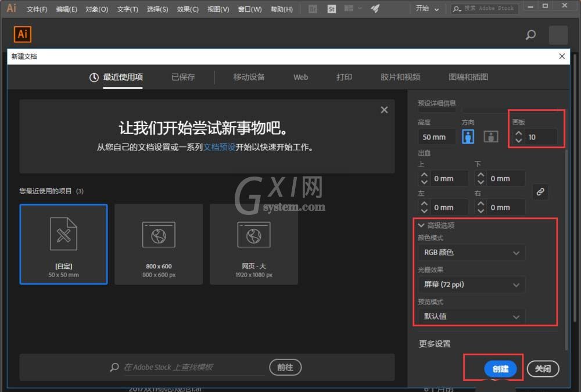
Task: Open the 帮助(H) menu
Action: 282,9
